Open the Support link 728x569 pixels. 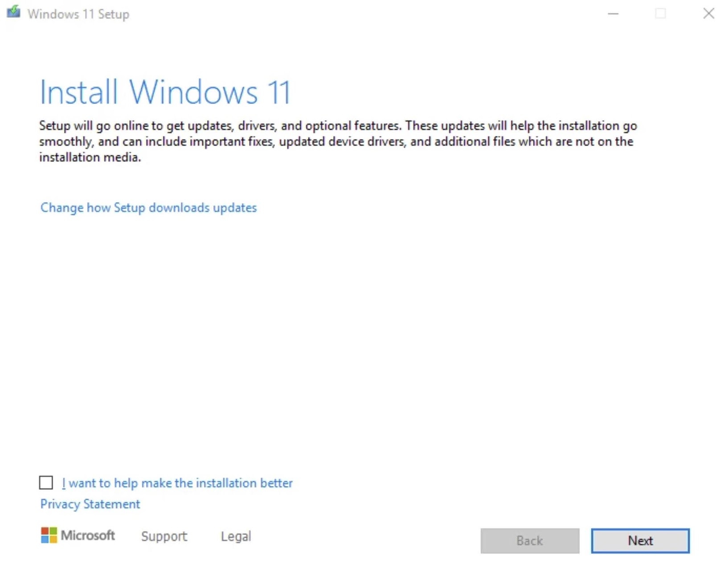pyautogui.click(x=164, y=536)
